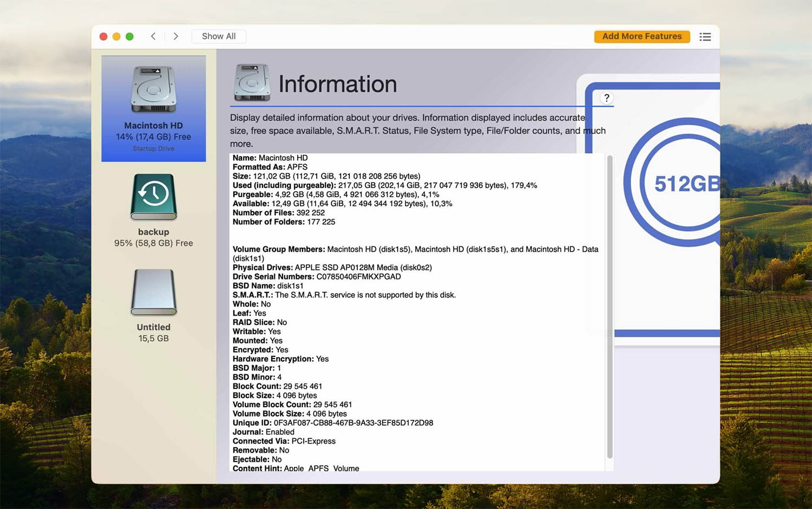Click the 'Name: Macintosh HD' line
812x509 pixels.
pyautogui.click(x=270, y=158)
